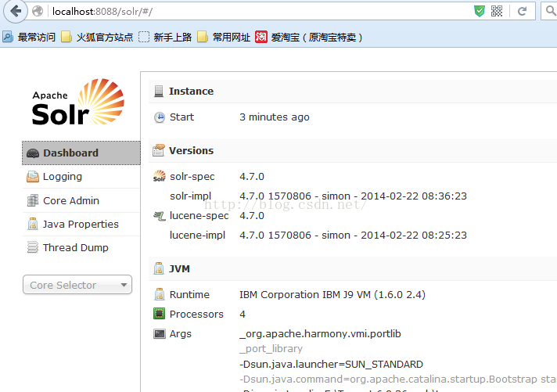Click the Start clock icon
557x392 pixels.
pyautogui.click(x=159, y=117)
